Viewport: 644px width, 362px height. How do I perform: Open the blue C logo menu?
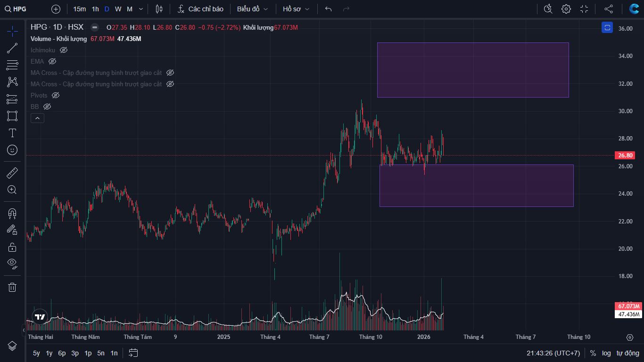[634, 9]
